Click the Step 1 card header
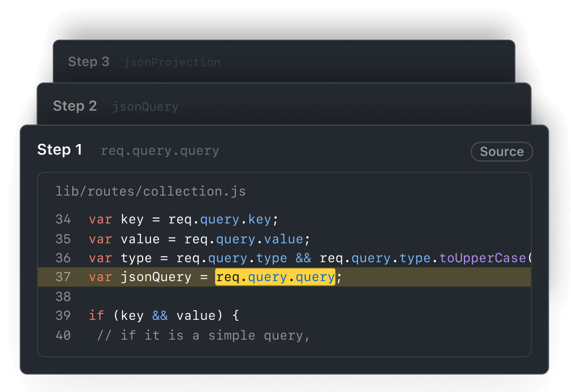This screenshot has height=392, width=571. 60,149
